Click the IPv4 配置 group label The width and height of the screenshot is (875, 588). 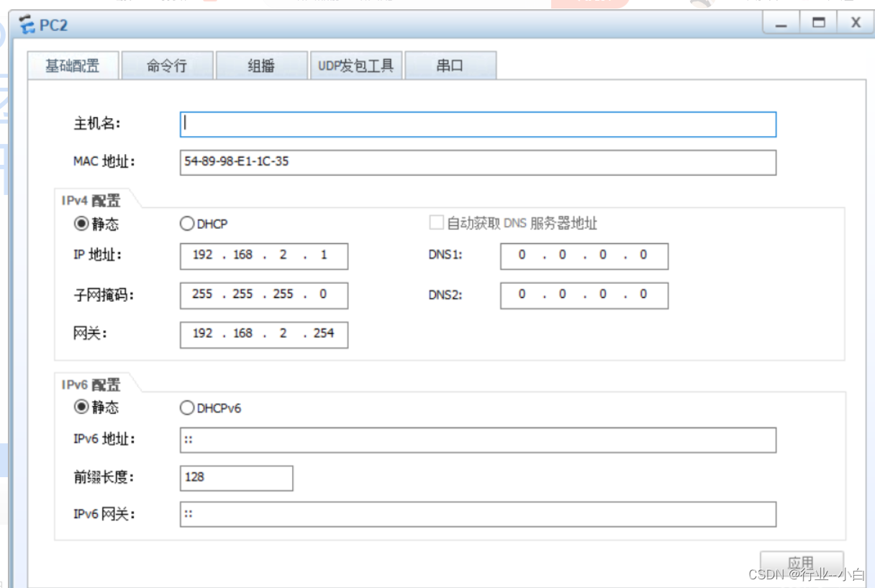click(x=91, y=201)
